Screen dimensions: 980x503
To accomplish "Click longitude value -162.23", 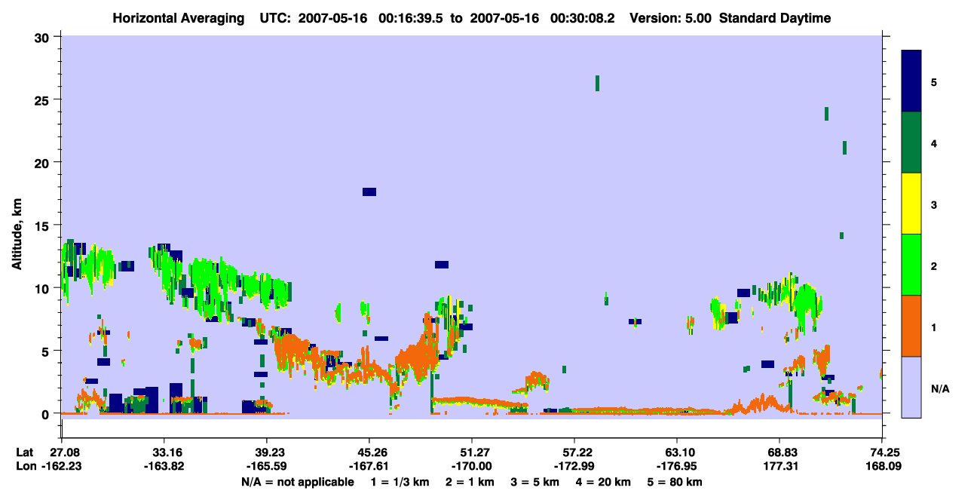I will click(x=62, y=466).
